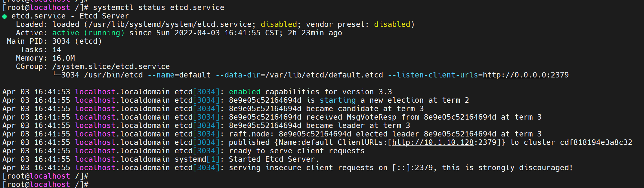Click the 'ready to serve client requests' message

point(297,151)
